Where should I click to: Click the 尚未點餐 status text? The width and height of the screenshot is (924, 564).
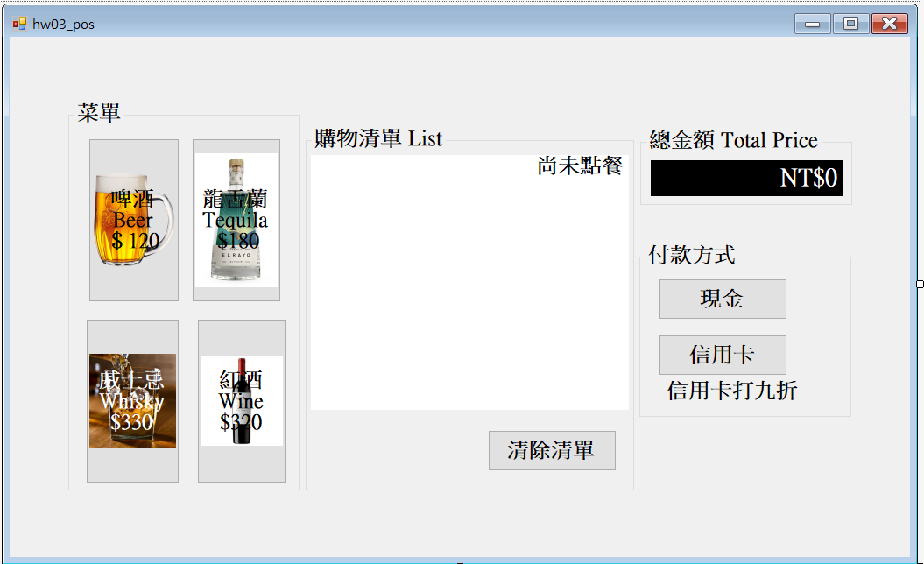[x=580, y=166]
